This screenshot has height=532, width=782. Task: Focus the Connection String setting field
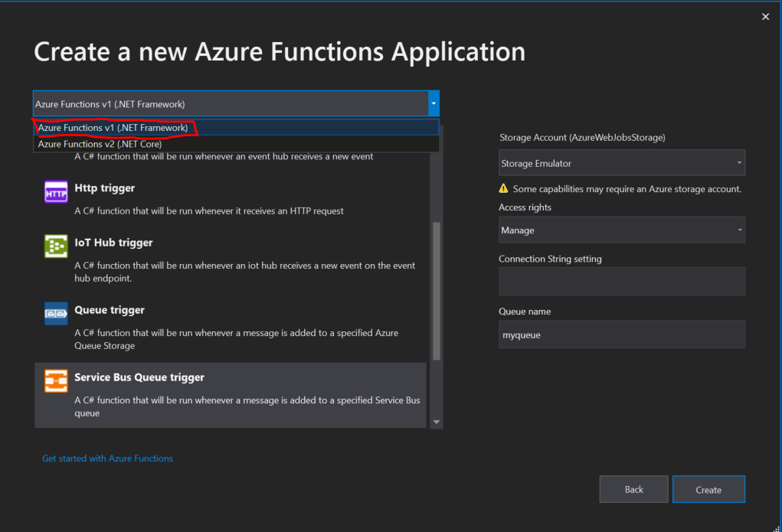pos(621,282)
